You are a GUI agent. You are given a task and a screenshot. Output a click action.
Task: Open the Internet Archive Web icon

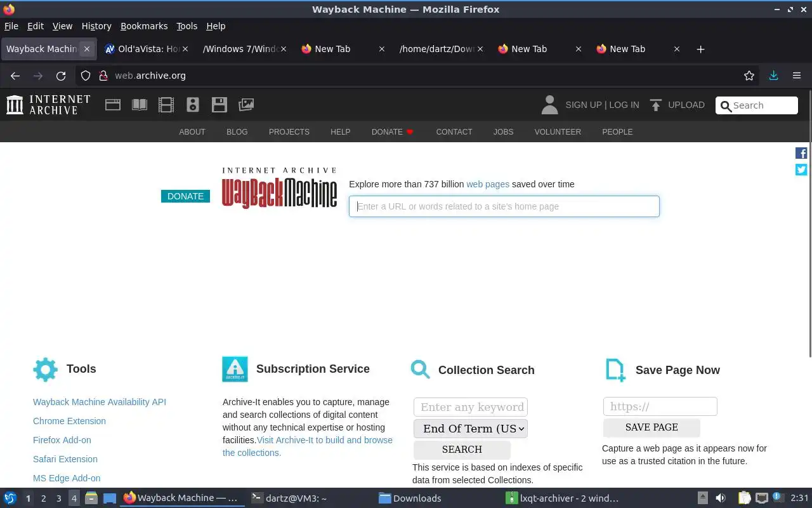click(x=113, y=105)
